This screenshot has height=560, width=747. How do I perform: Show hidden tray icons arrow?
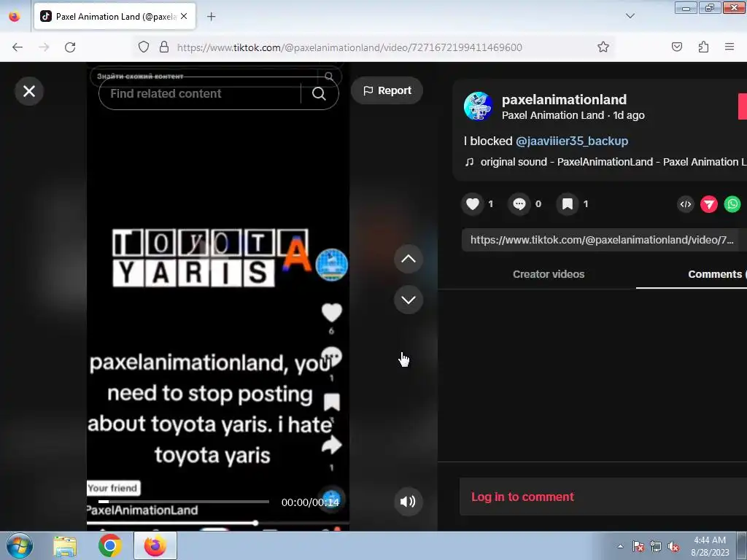click(620, 547)
